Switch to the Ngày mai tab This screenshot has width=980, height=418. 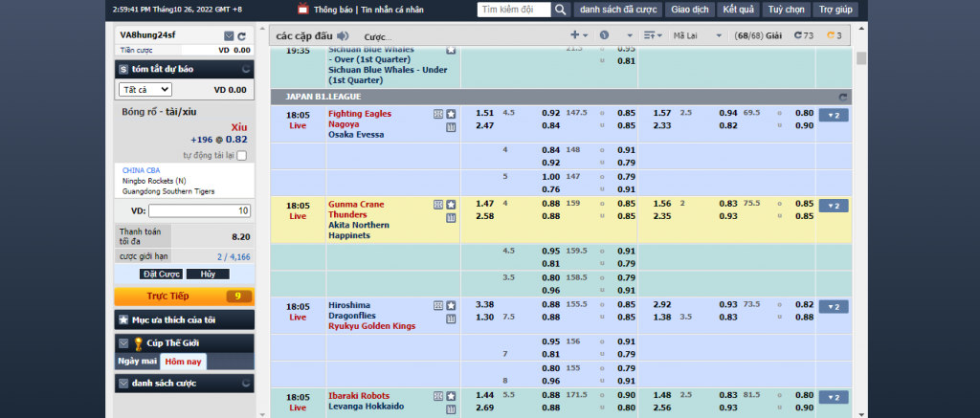click(137, 362)
